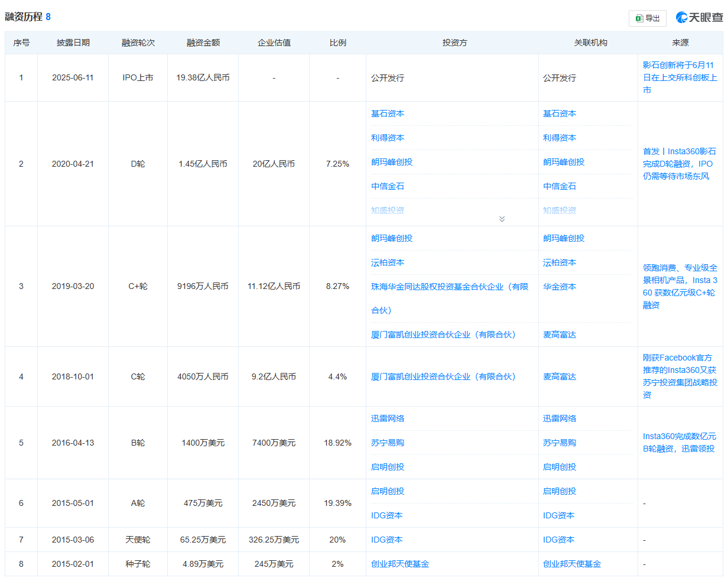Select the IPO上市 round cell
The image size is (728, 578).
[x=138, y=77]
